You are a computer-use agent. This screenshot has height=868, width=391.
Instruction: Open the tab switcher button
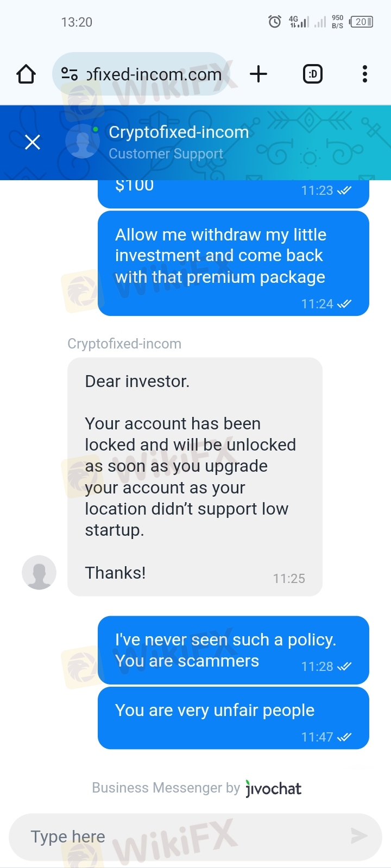click(312, 74)
